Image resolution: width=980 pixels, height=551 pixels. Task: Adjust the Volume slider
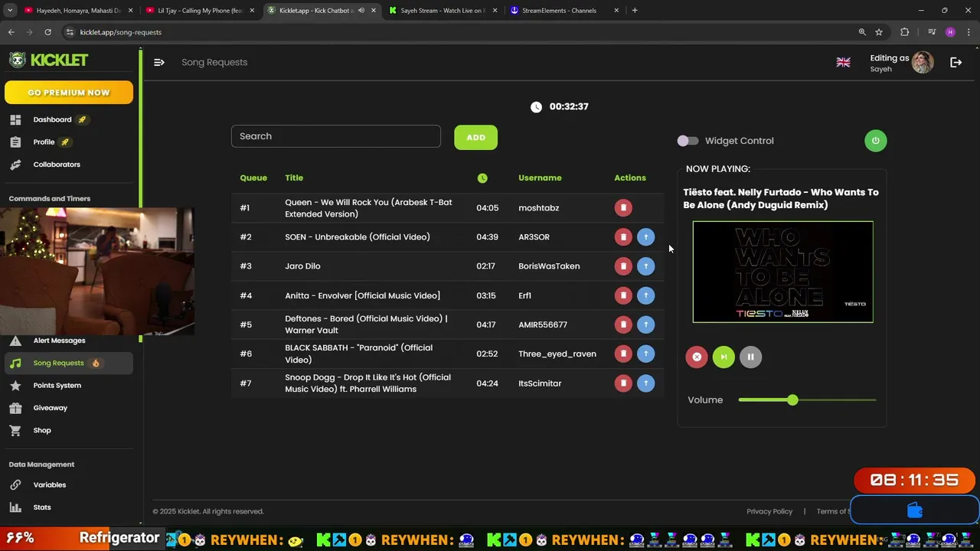coord(807,400)
